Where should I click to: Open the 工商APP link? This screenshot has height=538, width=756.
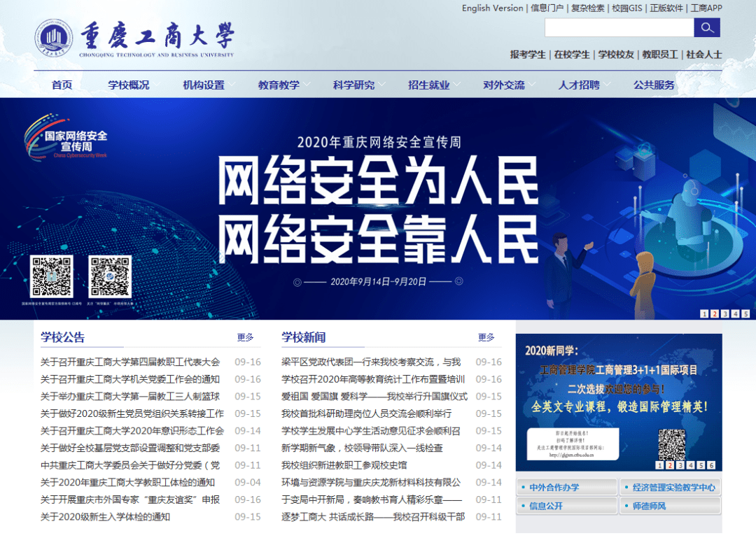click(706, 8)
